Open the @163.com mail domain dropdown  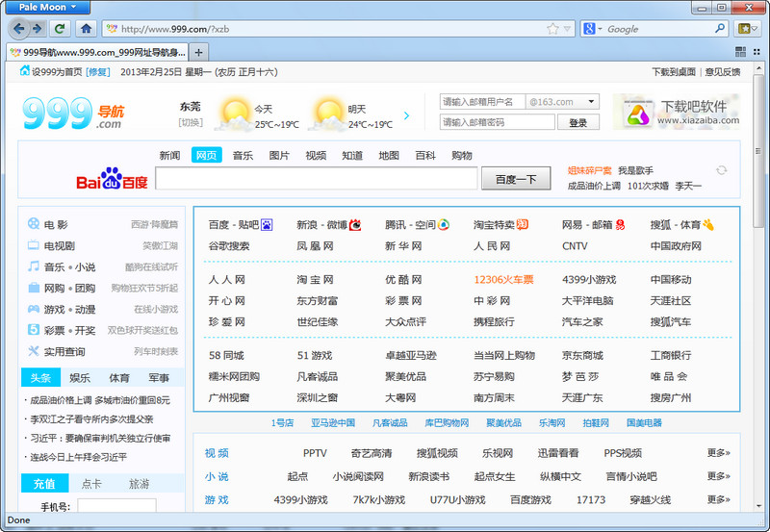pos(591,102)
